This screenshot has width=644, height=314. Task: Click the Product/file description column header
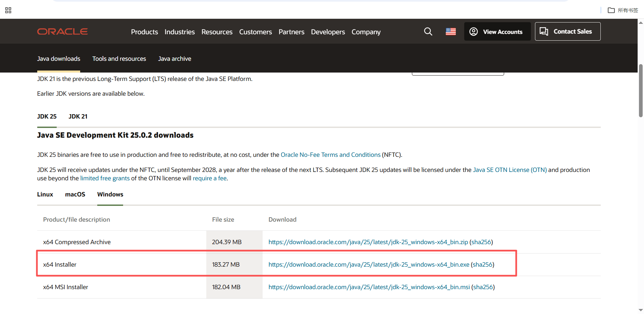(76, 220)
